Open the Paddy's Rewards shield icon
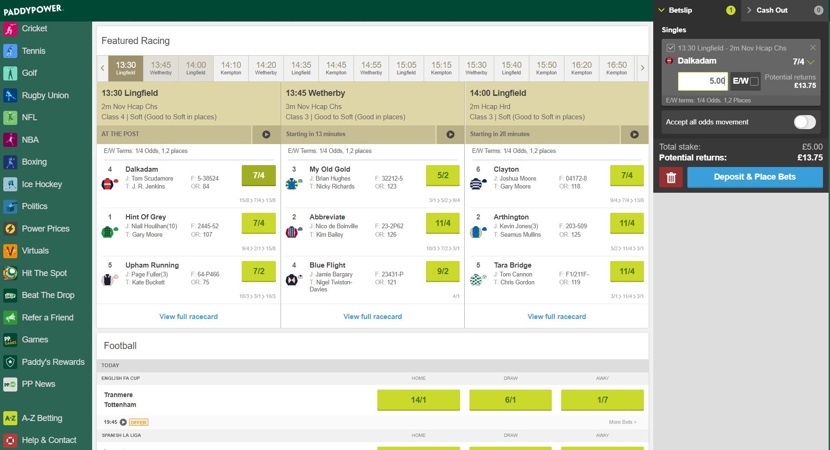The image size is (830, 450). [10, 362]
